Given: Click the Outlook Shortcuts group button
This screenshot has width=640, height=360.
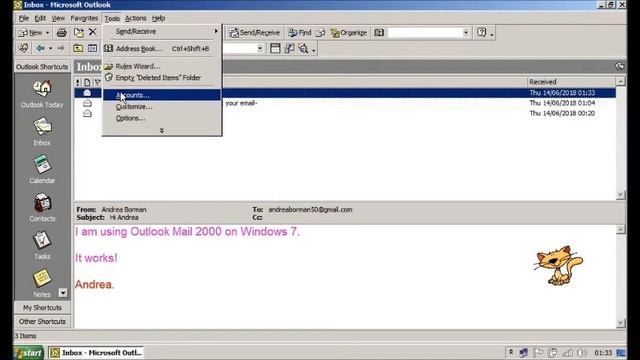Looking at the screenshot, I should pyautogui.click(x=42, y=67).
